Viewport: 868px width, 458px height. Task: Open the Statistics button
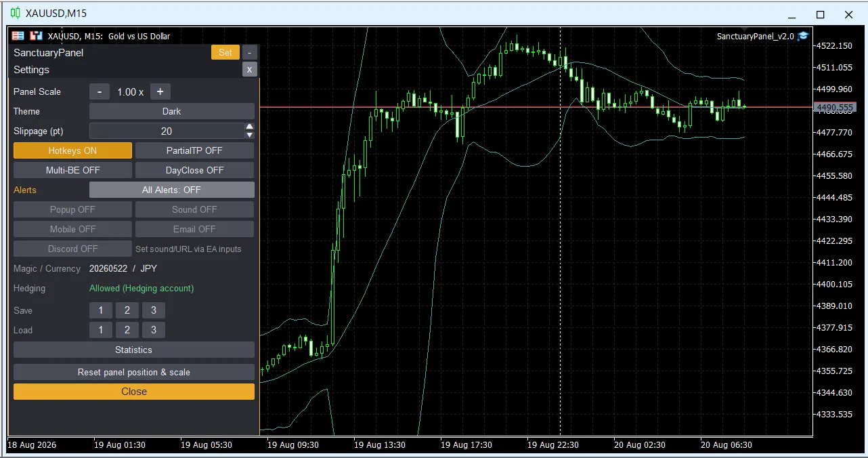coord(134,350)
